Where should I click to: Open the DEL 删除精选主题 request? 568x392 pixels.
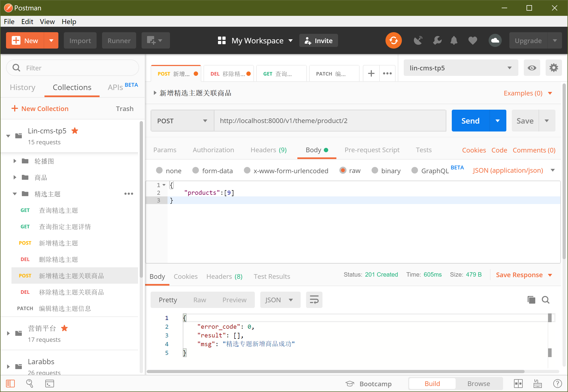[75, 259]
